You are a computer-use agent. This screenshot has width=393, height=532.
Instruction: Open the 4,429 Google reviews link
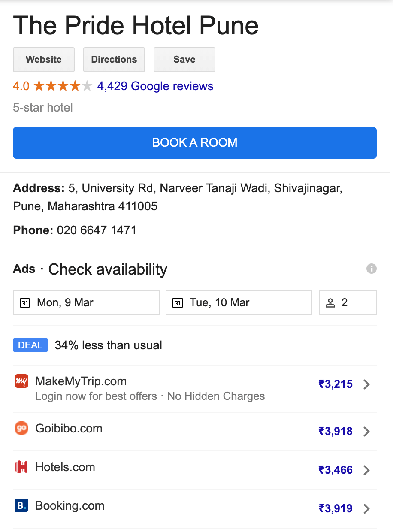click(155, 86)
